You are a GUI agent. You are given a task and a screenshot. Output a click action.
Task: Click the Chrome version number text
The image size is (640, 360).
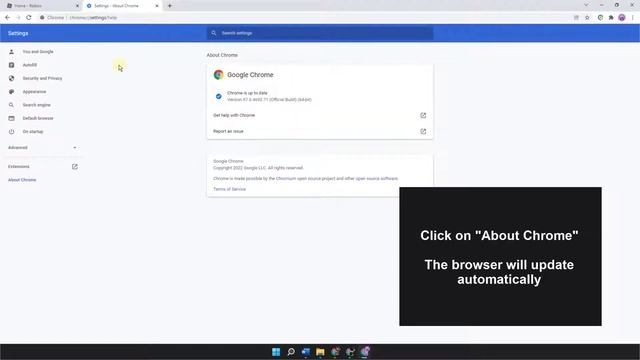[x=269, y=100]
